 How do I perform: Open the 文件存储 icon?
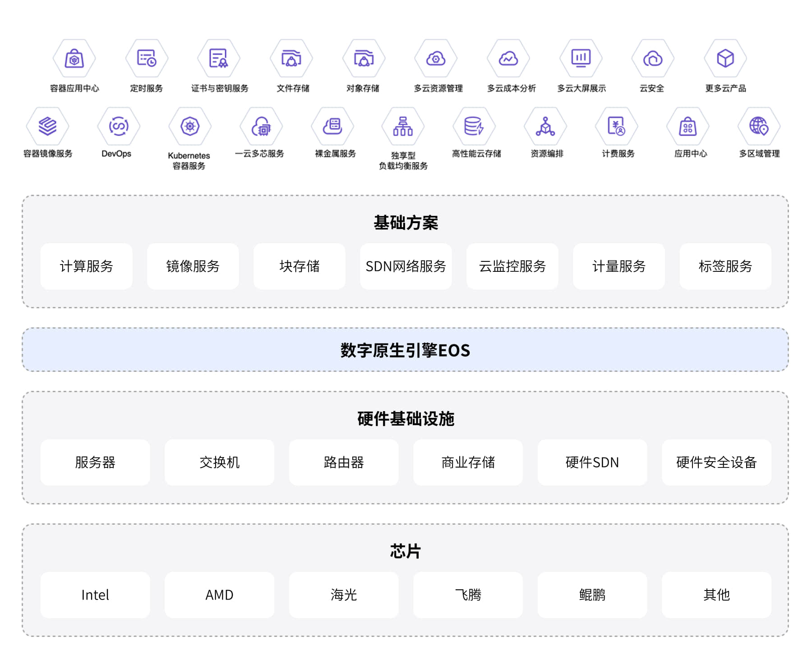coord(291,59)
